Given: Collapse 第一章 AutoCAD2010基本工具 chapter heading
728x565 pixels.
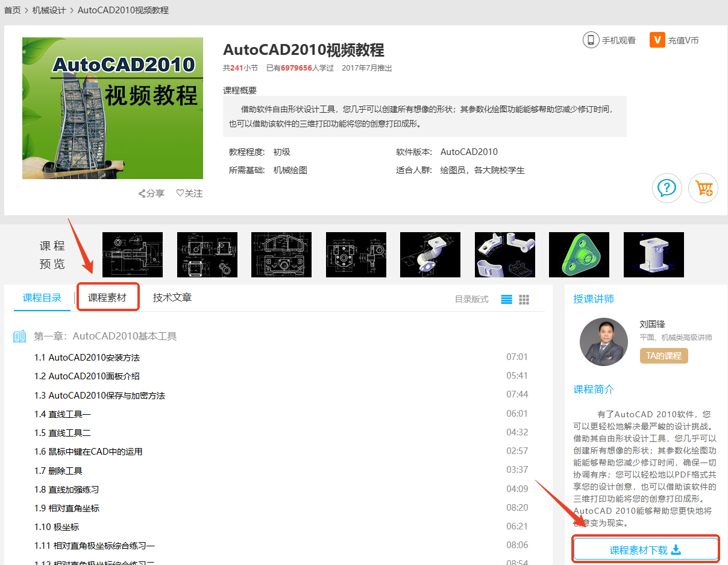Looking at the screenshot, I should [x=105, y=336].
